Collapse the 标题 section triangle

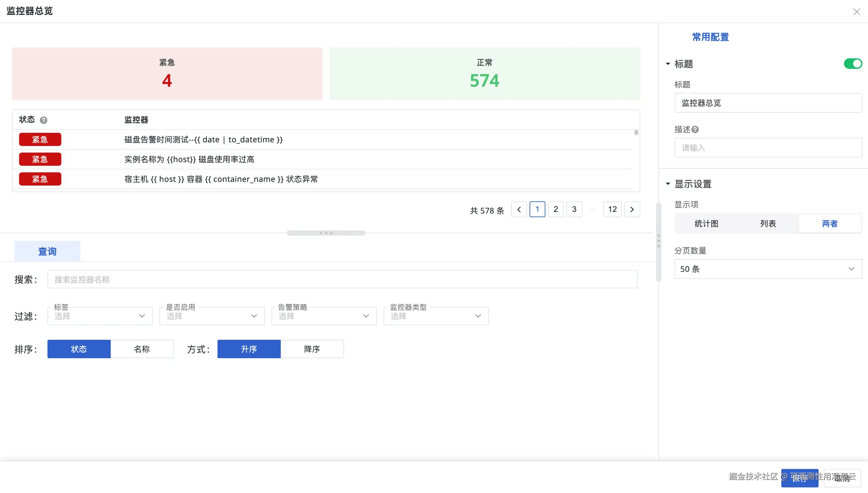coord(668,64)
